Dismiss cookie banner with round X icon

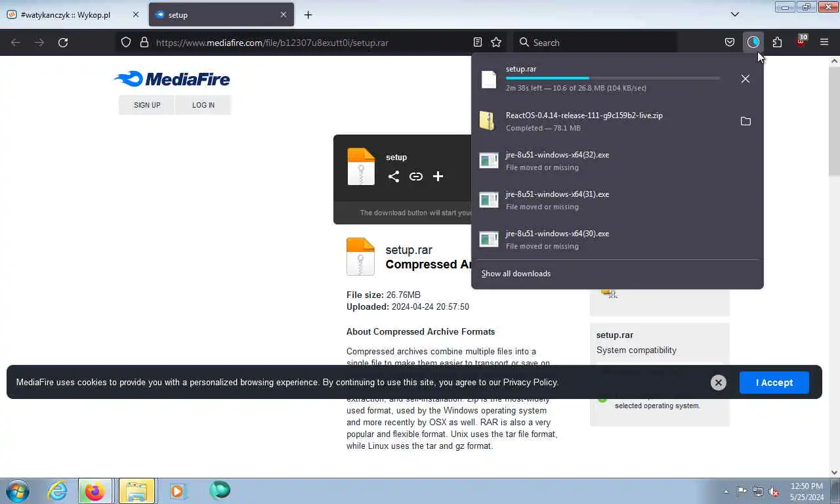719,383
